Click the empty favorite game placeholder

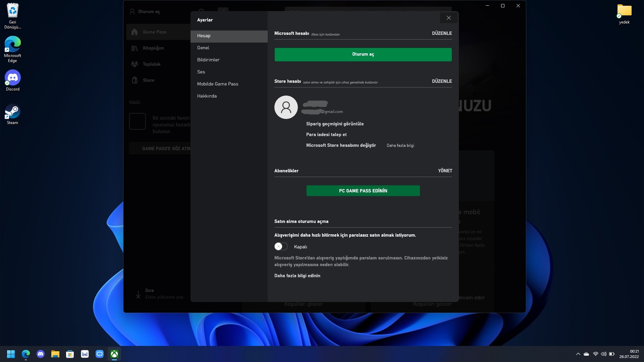coord(138,121)
